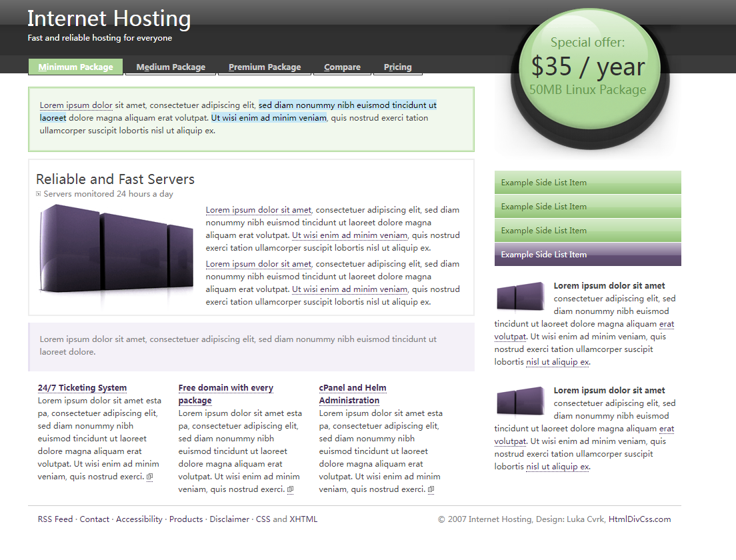Open the Compare tab
This screenshot has width=736, height=560.
click(342, 67)
